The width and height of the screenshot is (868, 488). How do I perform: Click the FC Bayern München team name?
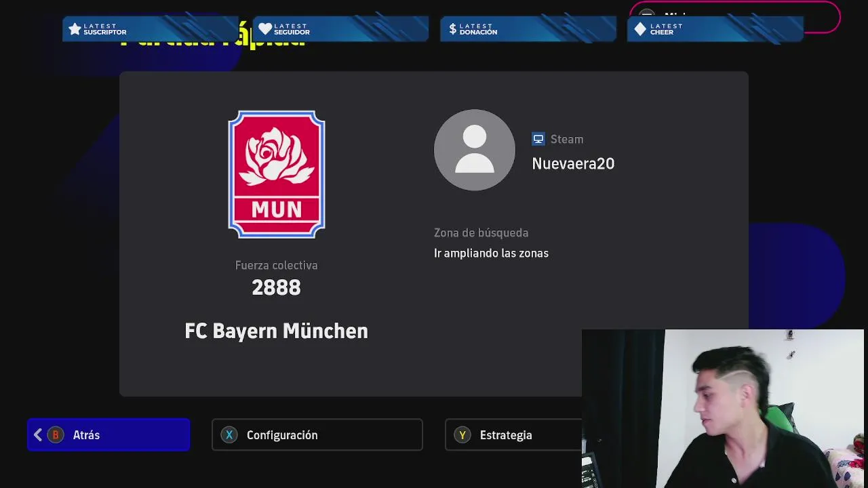[277, 331]
